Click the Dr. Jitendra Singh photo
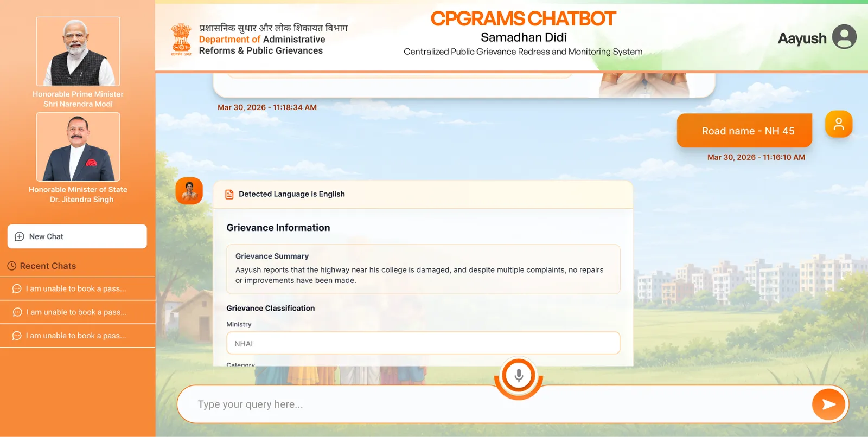The width and height of the screenshot is (868, 437). pyautogui.click(x=78, y=147)
